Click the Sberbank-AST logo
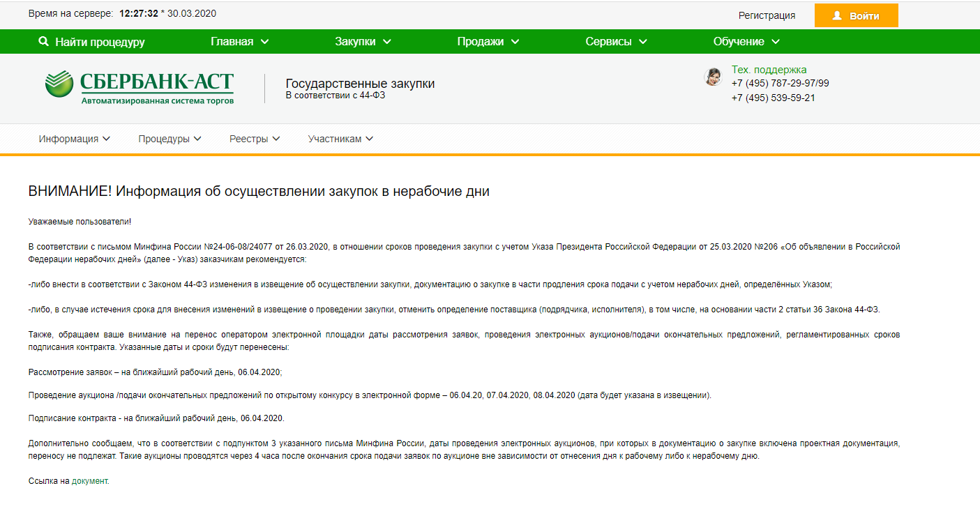The height and width of the screenshot is (525, 980). pyautogui.click(x=140, y=88)
